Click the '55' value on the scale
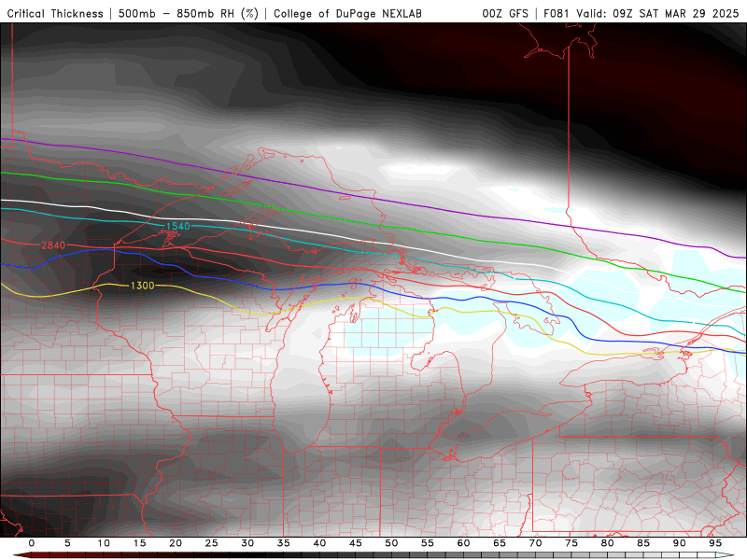 [x=428, y=543]
